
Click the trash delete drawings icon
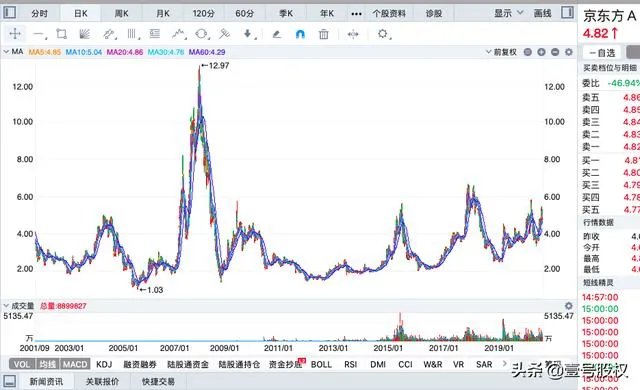(324, 34)
